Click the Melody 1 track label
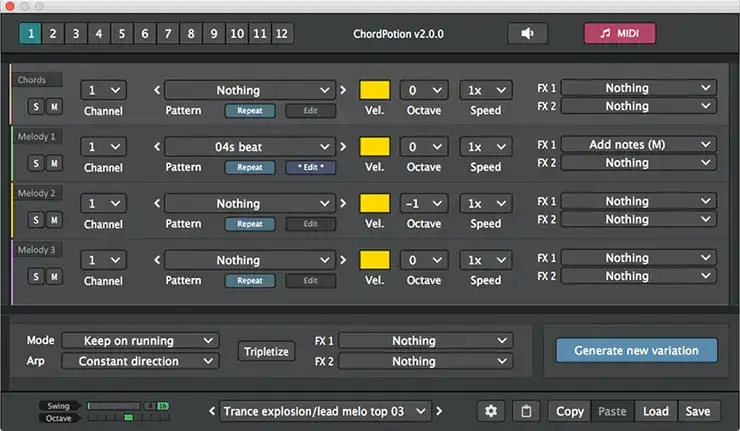 pos(37,136)
